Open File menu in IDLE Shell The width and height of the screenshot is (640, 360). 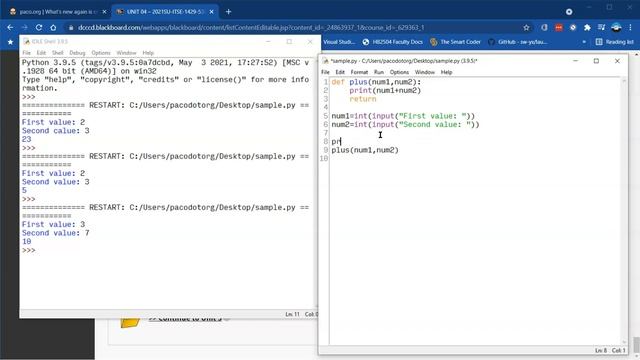tap(27, 53)
